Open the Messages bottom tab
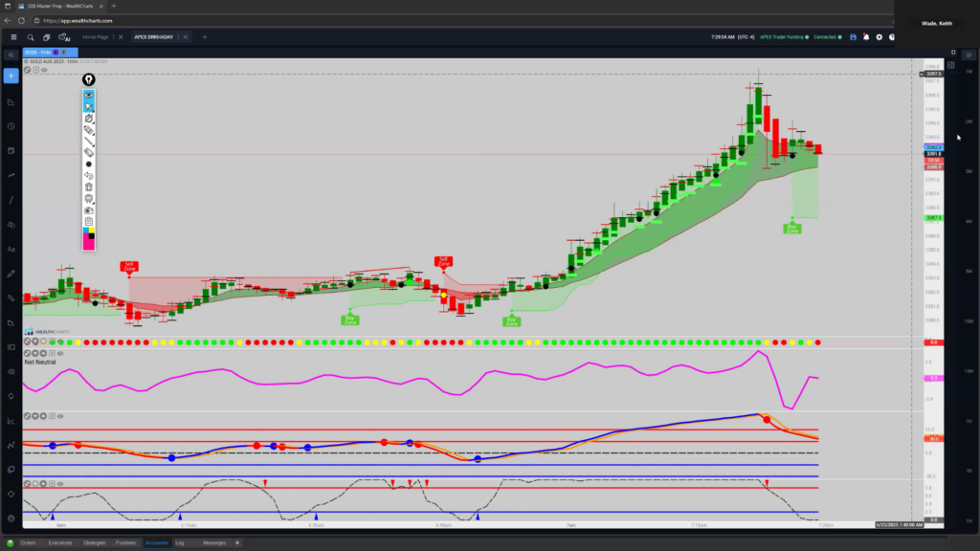This screenshot has width=980, height=551. 214,543
